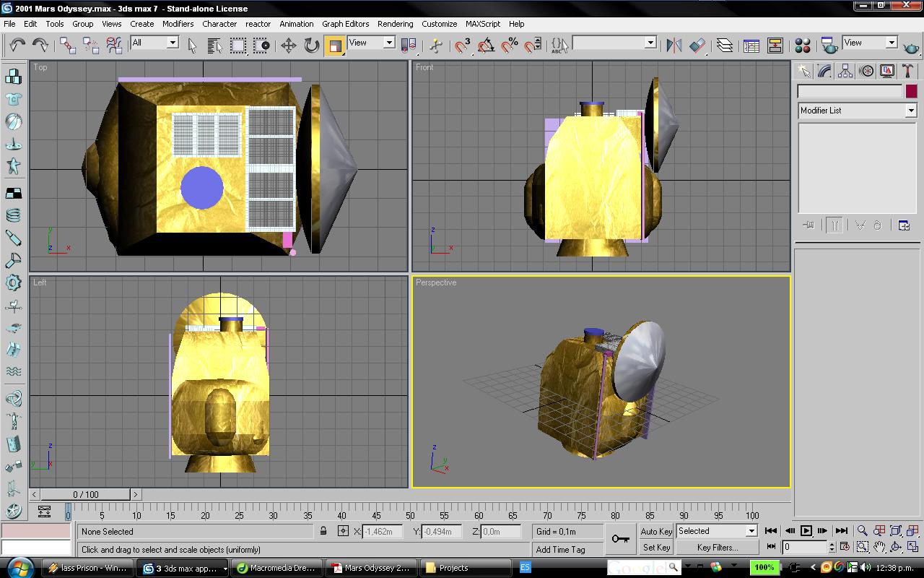
Task: Open the Graph Editors menu
Action: tap(345, 24)
